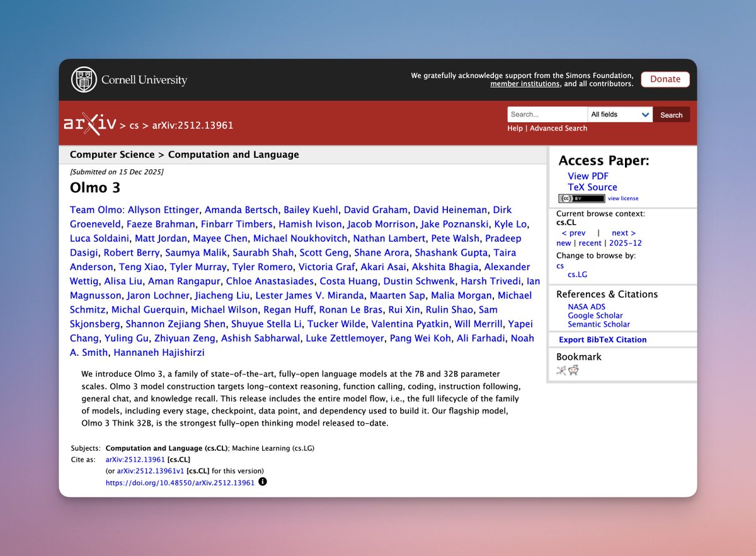This screenshot has height=556, width=756.
Task: Open the All fields search dropdown
Action: 621,115
